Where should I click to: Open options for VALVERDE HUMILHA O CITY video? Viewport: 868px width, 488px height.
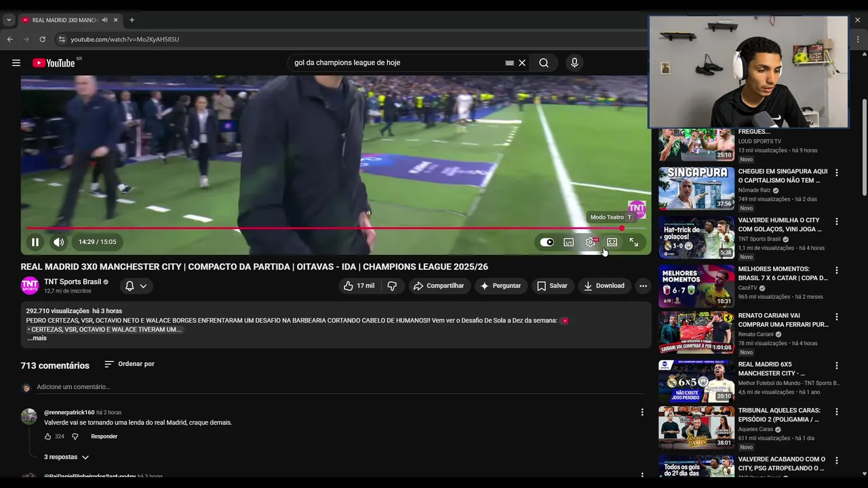(x=836, y=222)
